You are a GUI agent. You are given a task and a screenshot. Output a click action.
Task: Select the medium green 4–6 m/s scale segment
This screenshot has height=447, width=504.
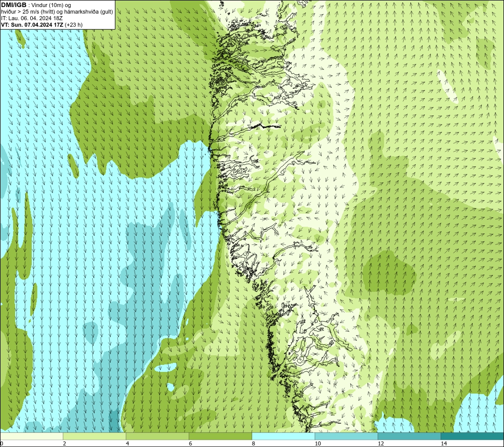click(157, 436)
